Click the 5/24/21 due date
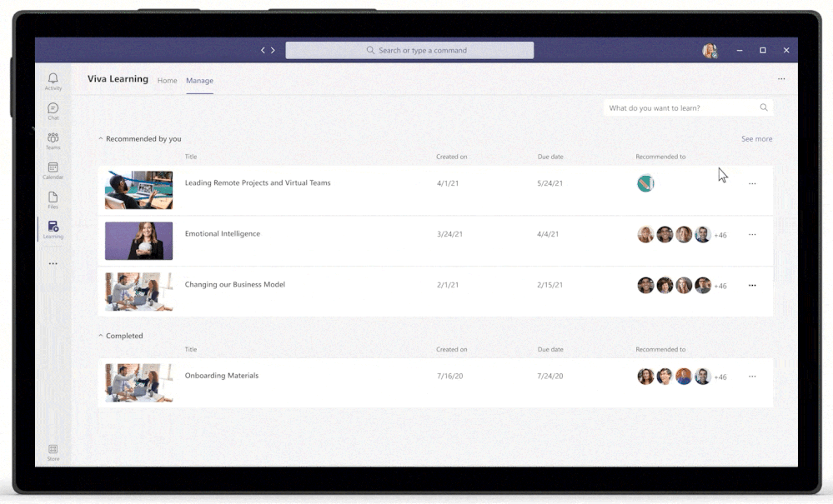This screenshot has width=833, height=504. coord(549,183)
